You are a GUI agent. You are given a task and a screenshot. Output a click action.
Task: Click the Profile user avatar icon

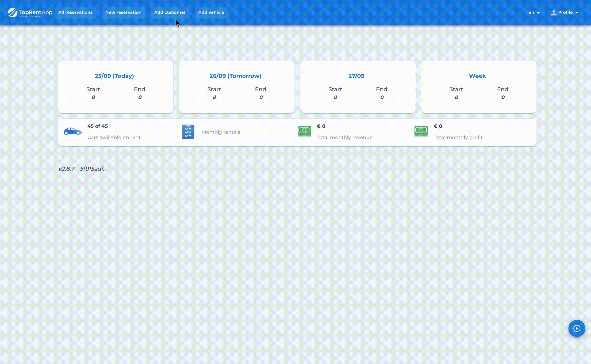pos(554,12)
